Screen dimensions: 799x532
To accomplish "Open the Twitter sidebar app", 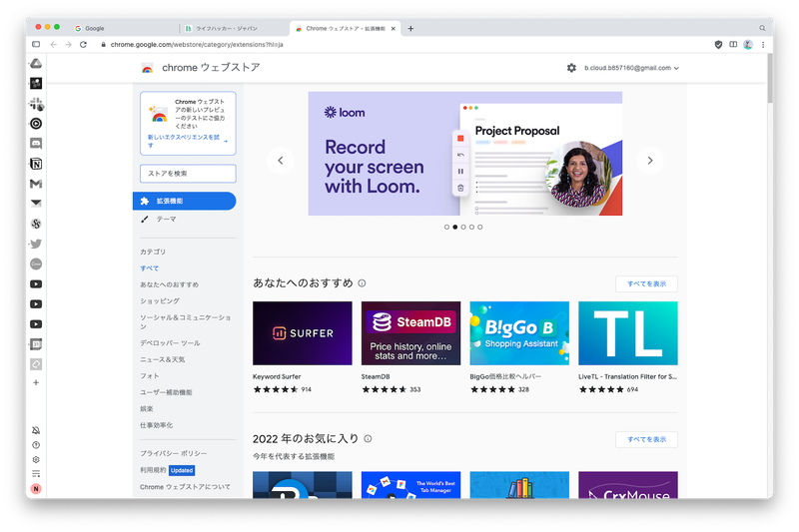I will coord(36,244).
